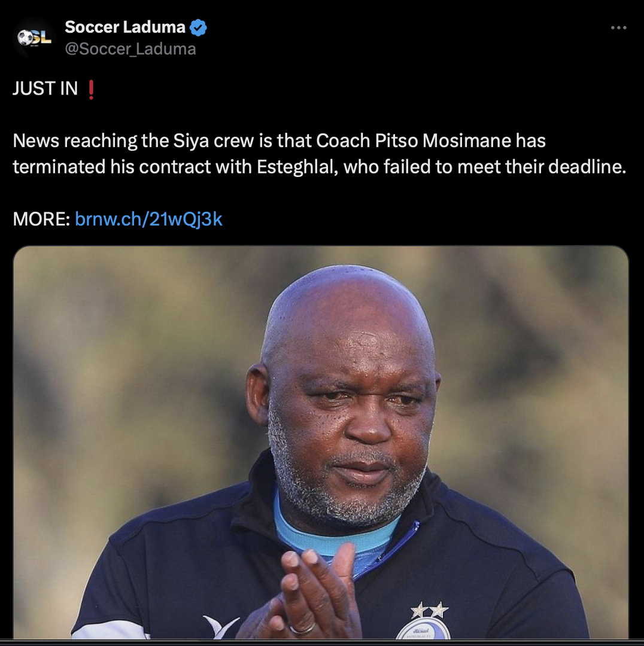The width and height of the screenshot is (644, 646).
Task: Click the "JUST IN" text
Action: 45,89
